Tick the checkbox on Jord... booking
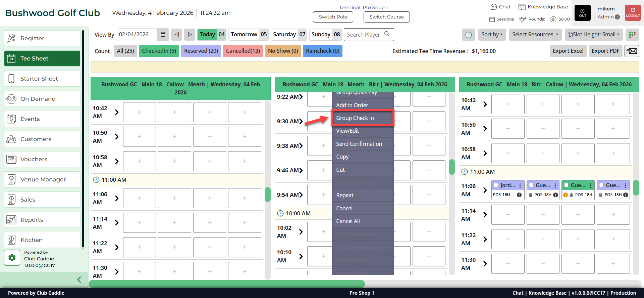Image resolution: width=644 pixels, height=298 pixels. pos(496,185)
